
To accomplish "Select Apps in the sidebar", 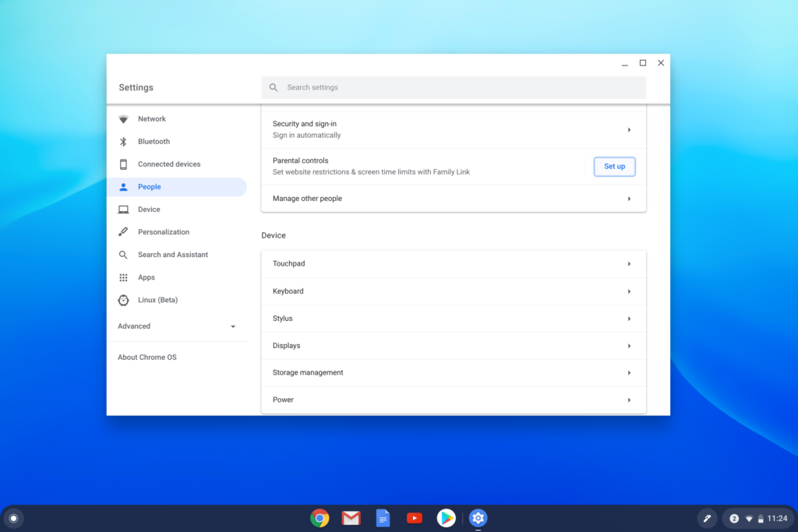I will tap(177, 278).
